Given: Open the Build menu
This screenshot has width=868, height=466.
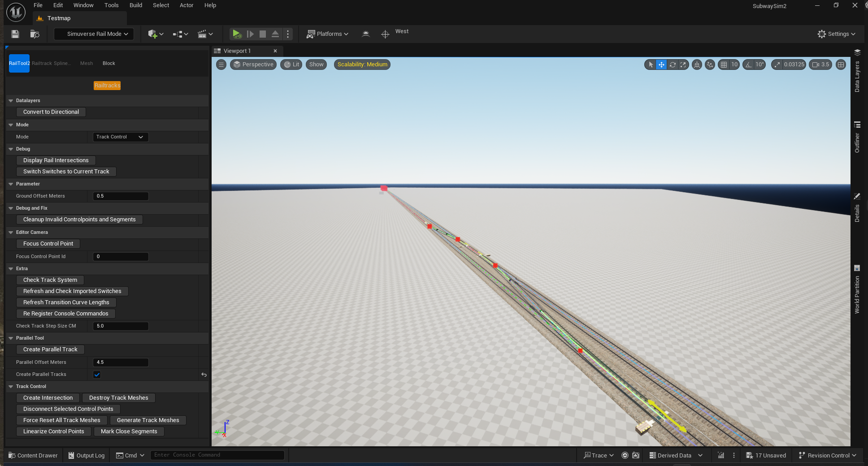Looking at the screenshot, I should coord(135,5).
